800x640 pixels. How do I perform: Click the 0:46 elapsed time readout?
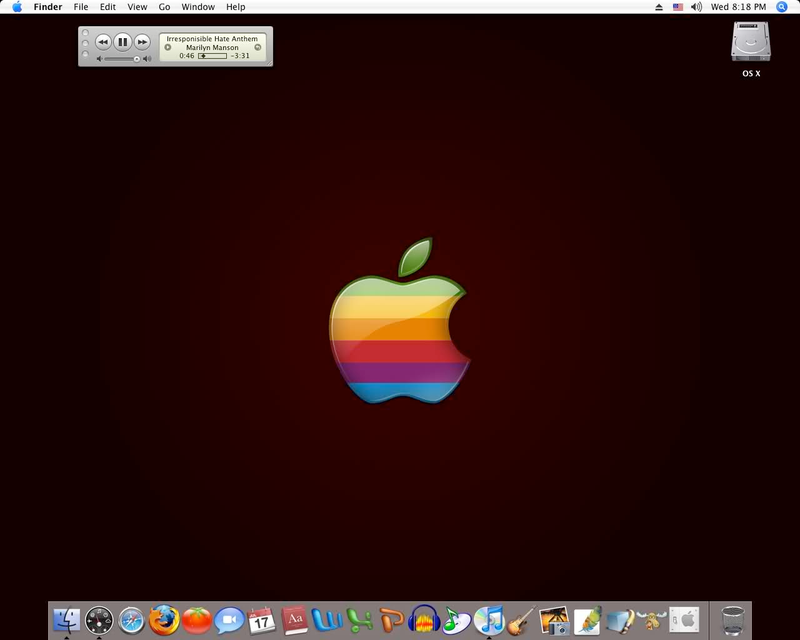187,56
